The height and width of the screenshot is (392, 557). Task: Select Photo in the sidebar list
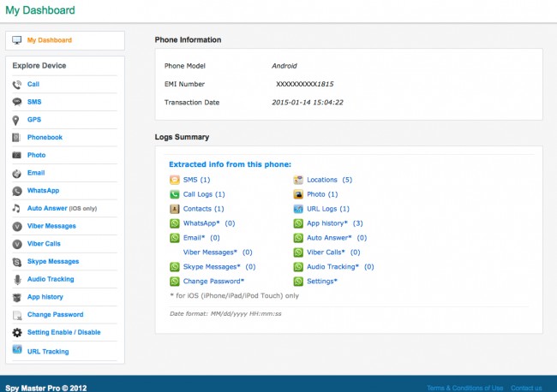pos(36,155)
